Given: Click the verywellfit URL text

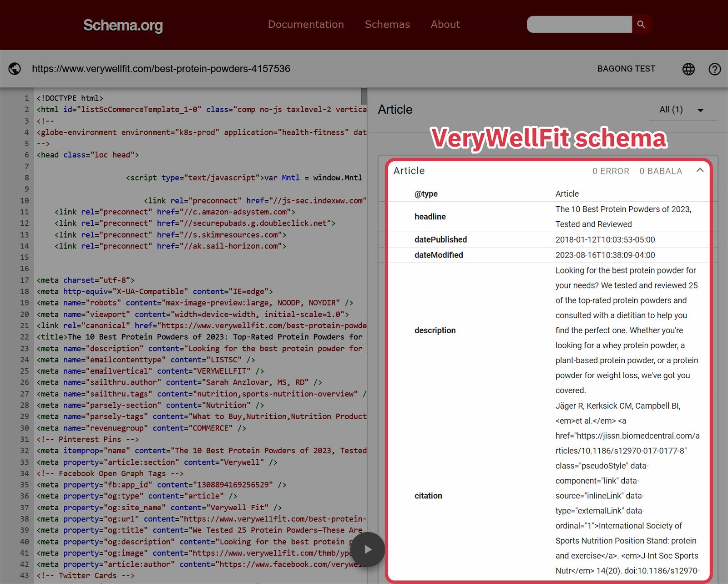Looking at the screenshot, I should (x=161, y=69).
